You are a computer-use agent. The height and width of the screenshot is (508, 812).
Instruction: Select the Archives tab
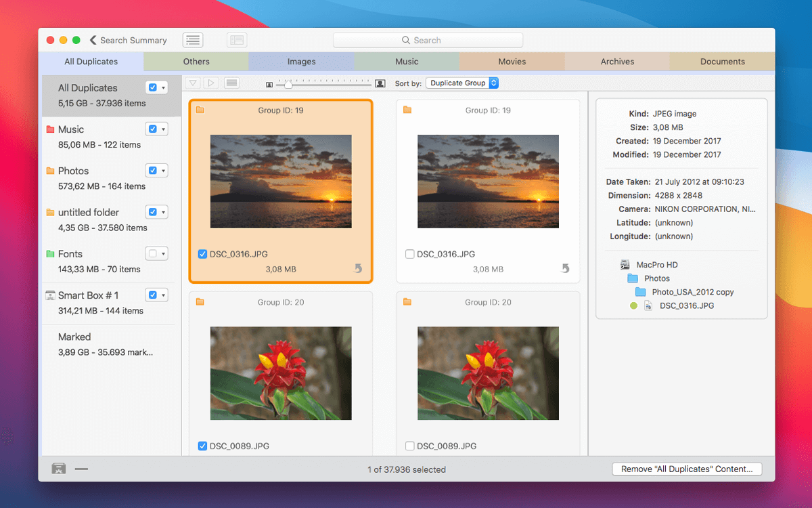pyautogui.click(x=618, y=62)
